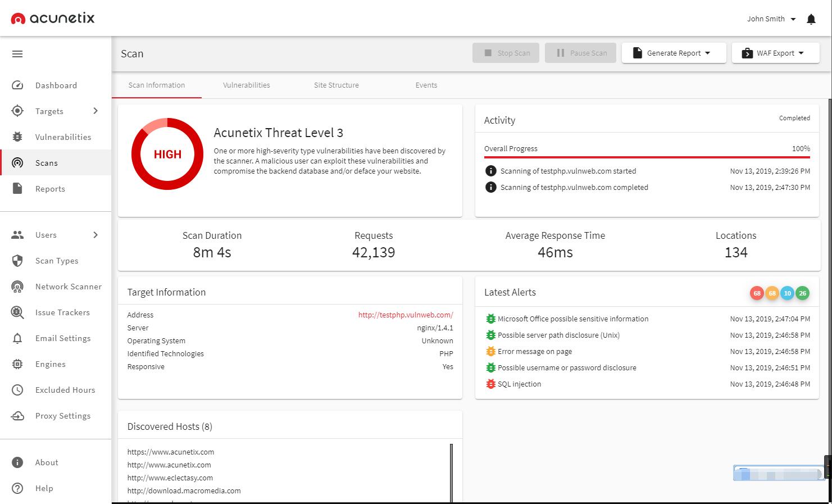Click the Scans radar icon
Screen dimensions: 832x504
point(17,163)
